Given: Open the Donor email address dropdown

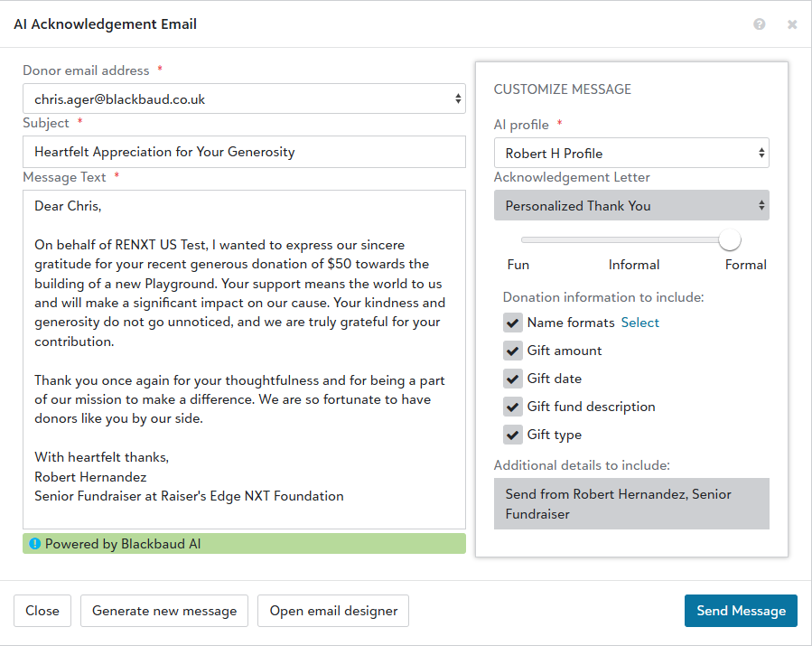Looking at the screenshot, I should click(244, 99).
